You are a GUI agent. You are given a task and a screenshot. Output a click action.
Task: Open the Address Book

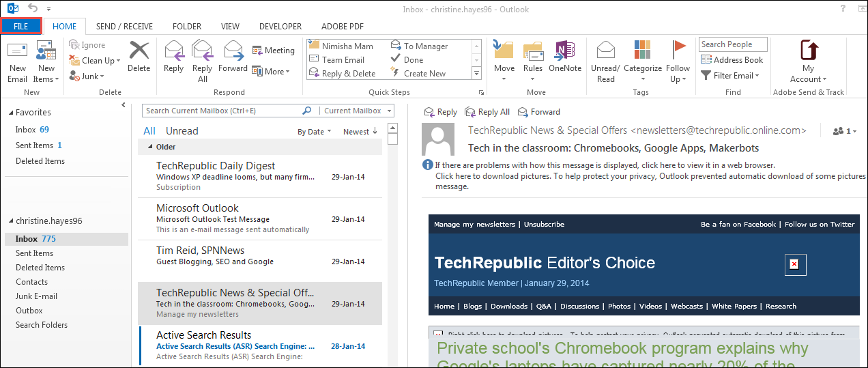[732, 60]
